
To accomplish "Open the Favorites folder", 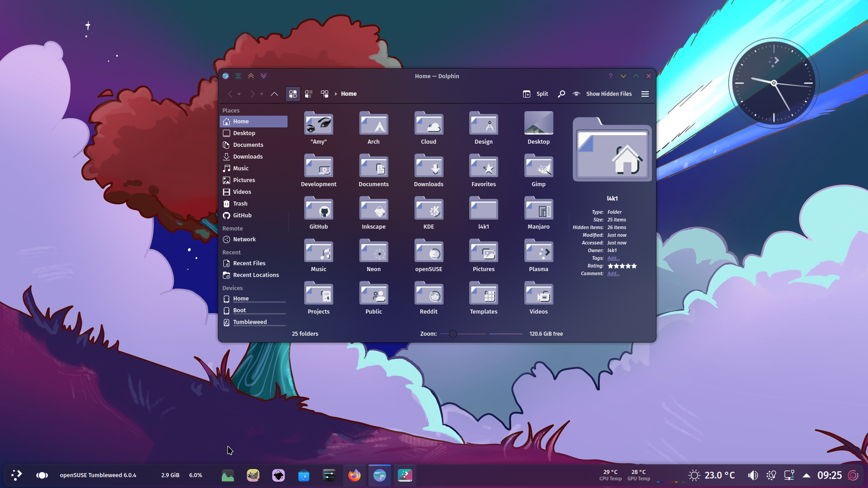I will coord(484,171).
